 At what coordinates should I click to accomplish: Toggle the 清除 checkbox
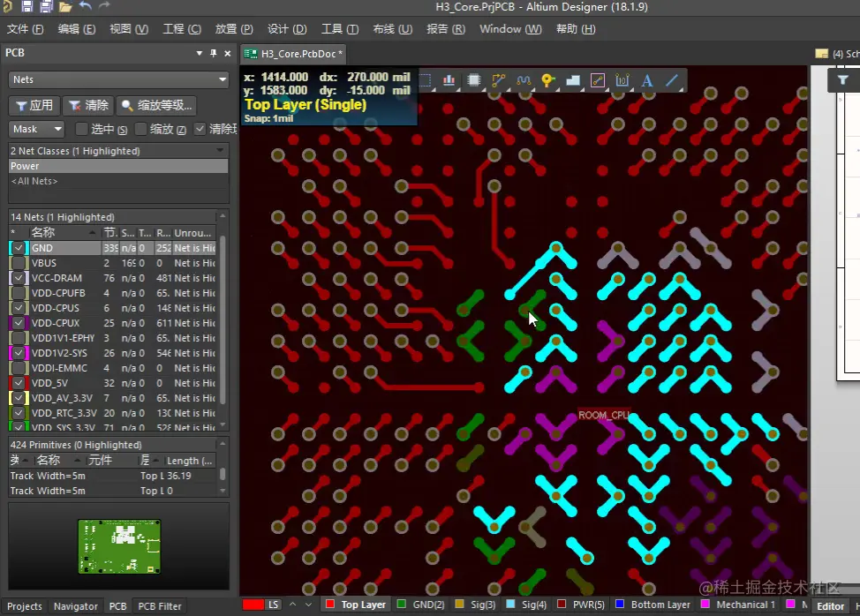pyautogui.click(x=200, y=129)
